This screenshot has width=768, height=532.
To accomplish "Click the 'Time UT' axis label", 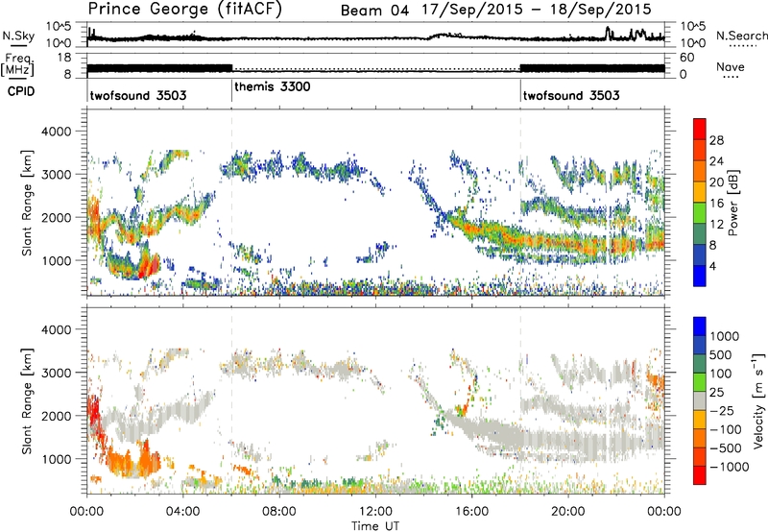I will 375,526.
